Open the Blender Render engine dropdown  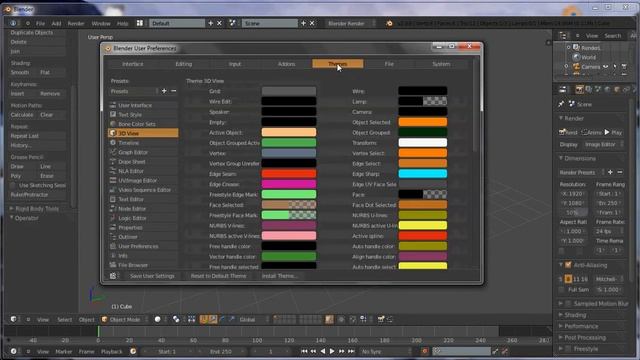[350, 24]
